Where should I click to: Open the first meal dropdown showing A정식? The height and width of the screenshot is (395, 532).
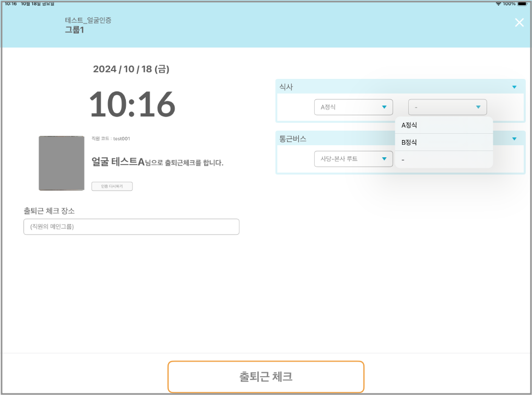pos(353,107)
